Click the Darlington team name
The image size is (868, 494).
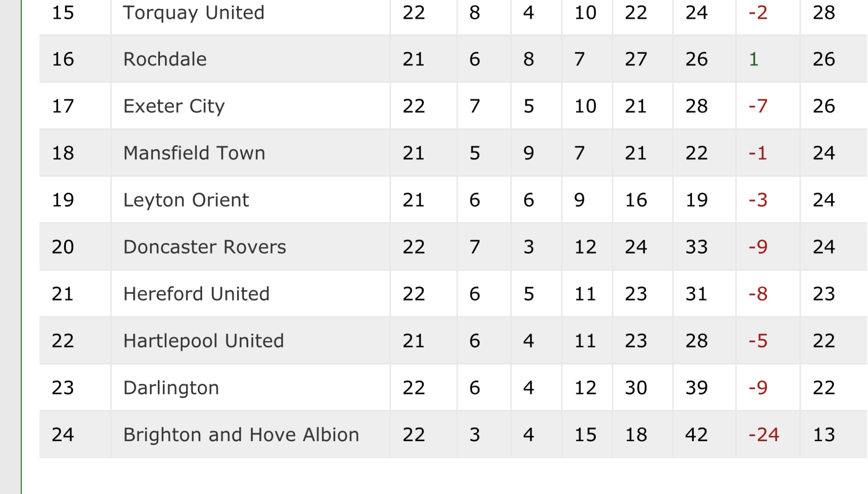[171, 388]
